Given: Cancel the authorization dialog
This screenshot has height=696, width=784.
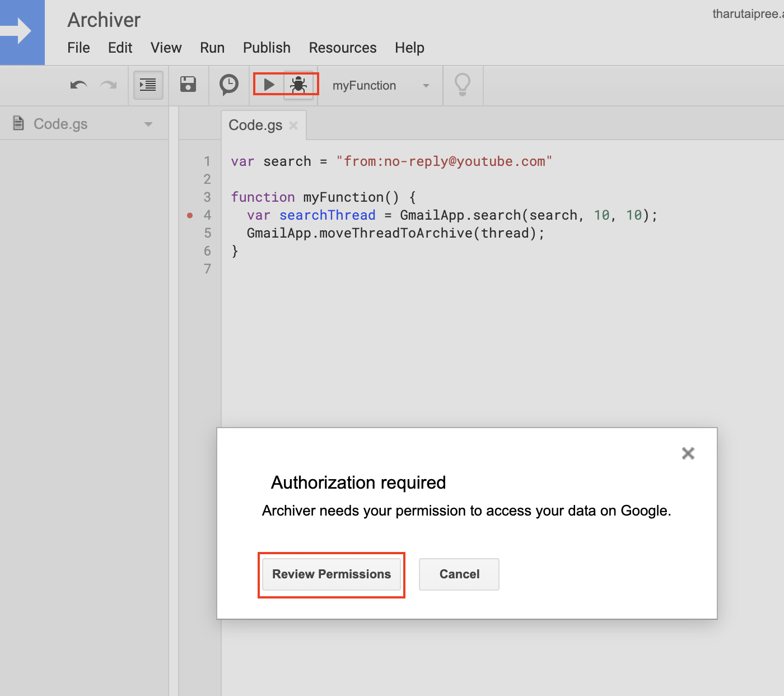Looking at the screenshot, I should pyautogui.click(x=459, y=574).
